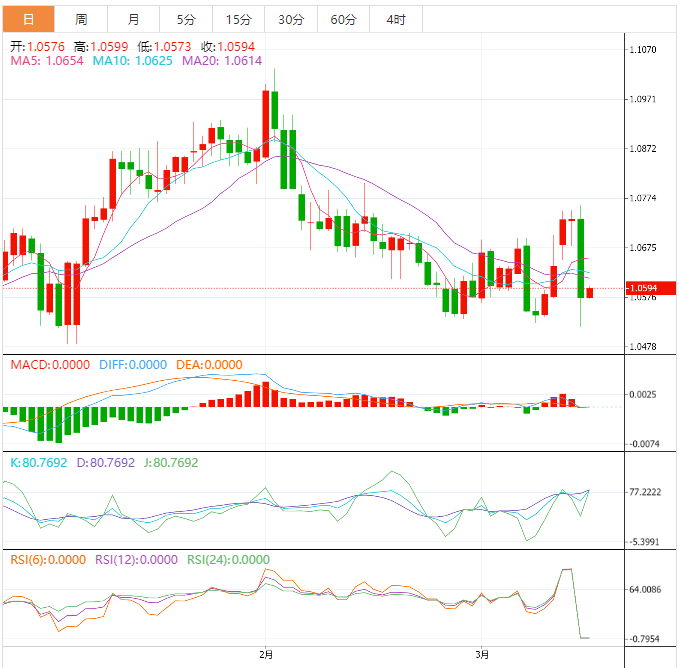This screenshot has width=680, height=668.
Task: Open the 月 monthly chart tab
Action: coord(134,19)
